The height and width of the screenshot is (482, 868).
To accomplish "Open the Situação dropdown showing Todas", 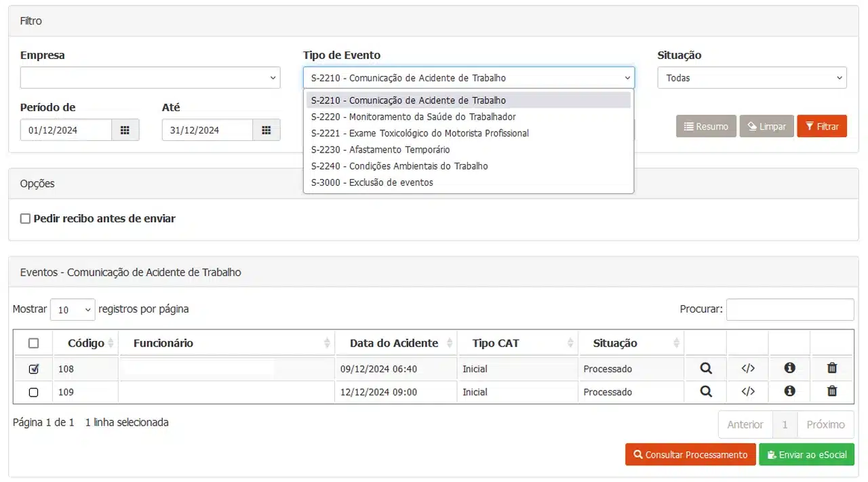I will pos(752,78).
